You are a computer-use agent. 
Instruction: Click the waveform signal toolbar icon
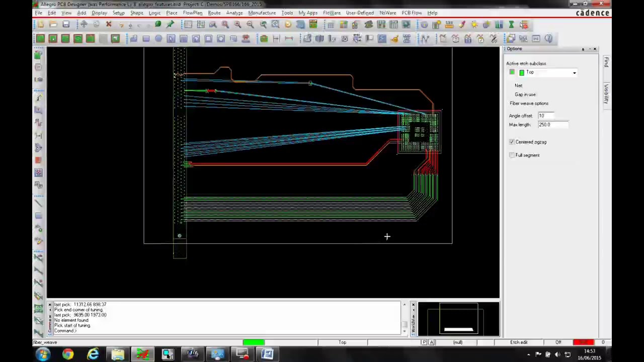coord(425,39)
